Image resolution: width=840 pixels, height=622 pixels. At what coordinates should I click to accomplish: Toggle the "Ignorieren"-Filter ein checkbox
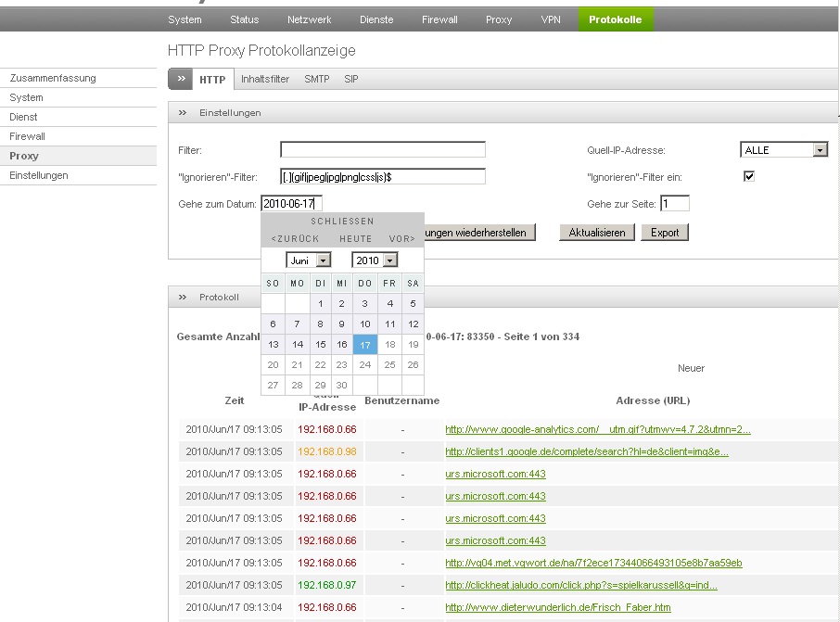[749, 177]
